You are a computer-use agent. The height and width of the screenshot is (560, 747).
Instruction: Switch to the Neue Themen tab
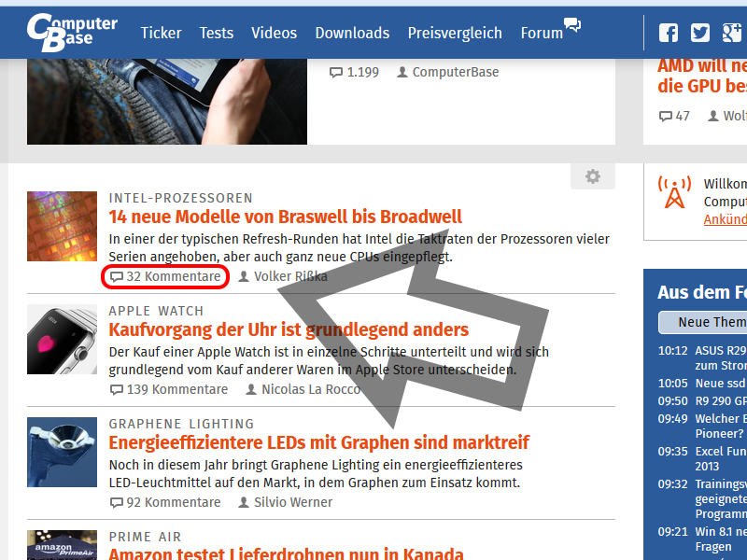[704, 322]
